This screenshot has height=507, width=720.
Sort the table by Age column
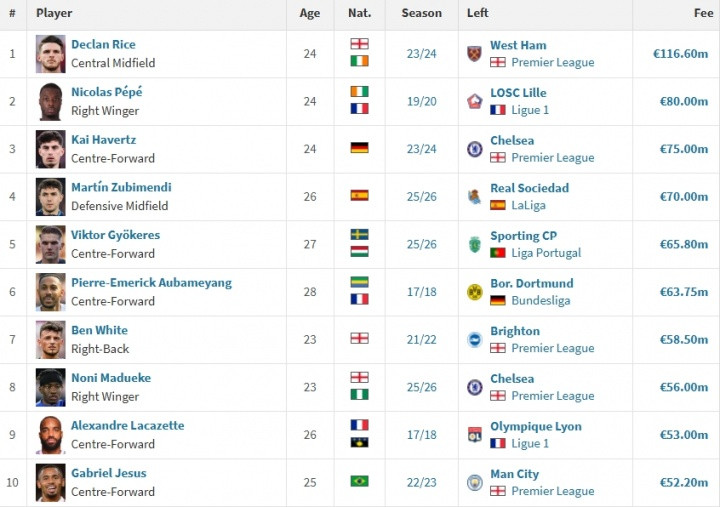tap(310, 13)
